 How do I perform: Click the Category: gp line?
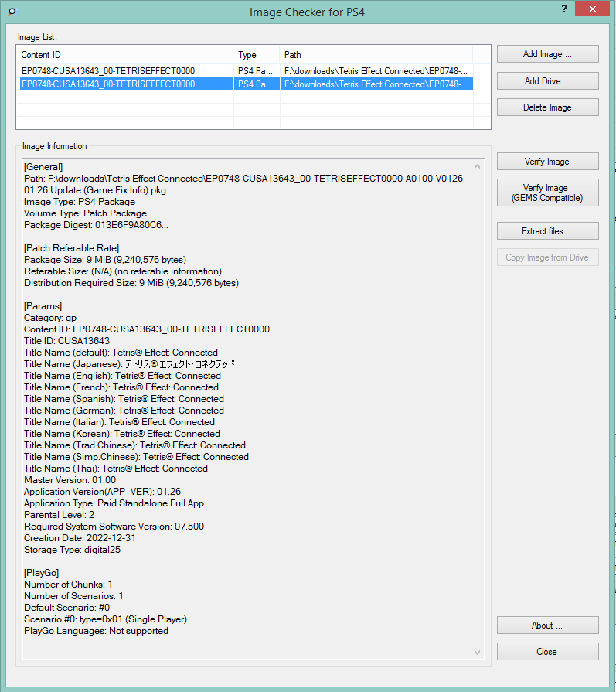click(50, 318)
